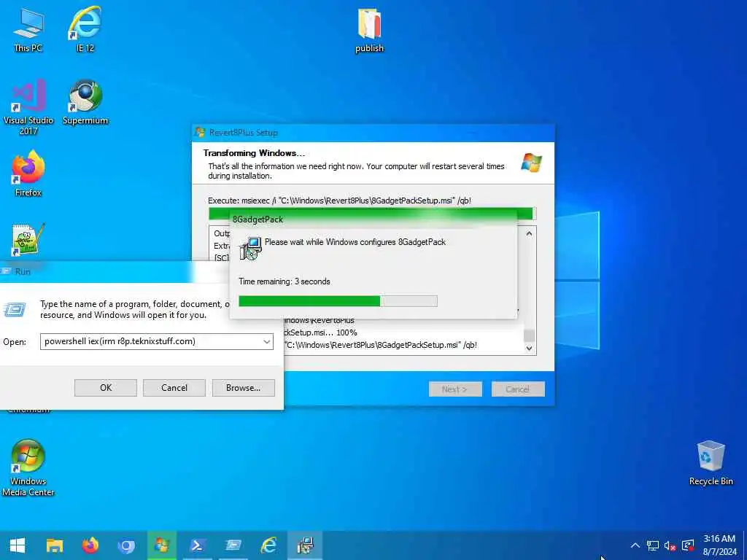Click Browse... in the Run dialog

(244, 388)
